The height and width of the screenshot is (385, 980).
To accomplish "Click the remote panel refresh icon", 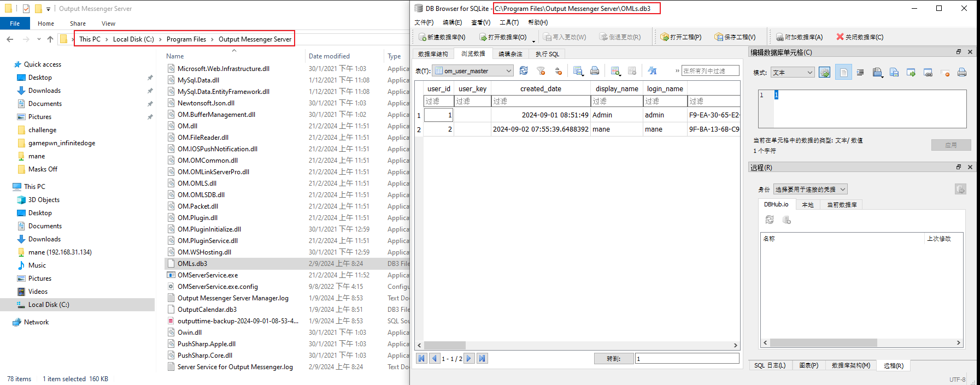I will 770,220.
